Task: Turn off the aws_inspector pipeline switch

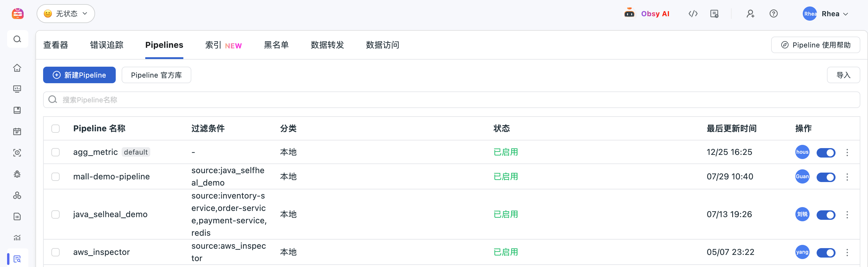Action: tap(825, 253)
